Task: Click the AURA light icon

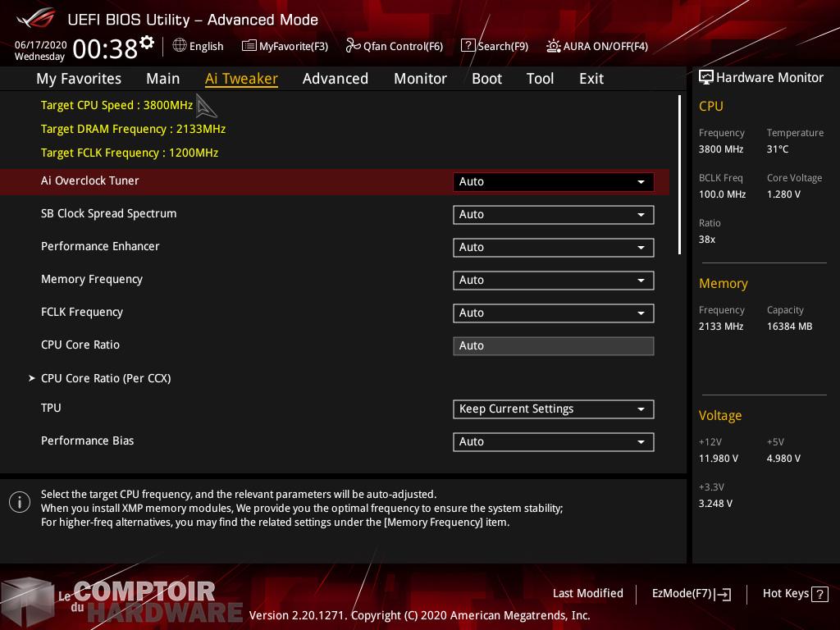Action: (554, 46)
